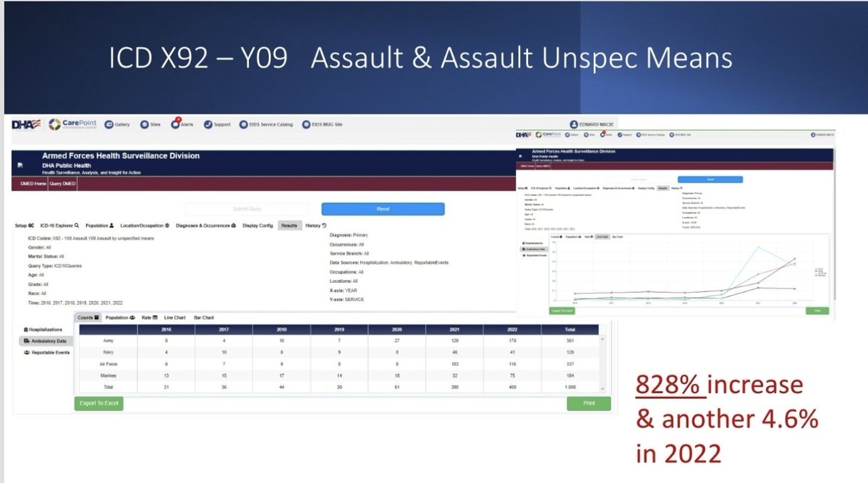Click the Query DMED menu item

click(x=63, y=184)
